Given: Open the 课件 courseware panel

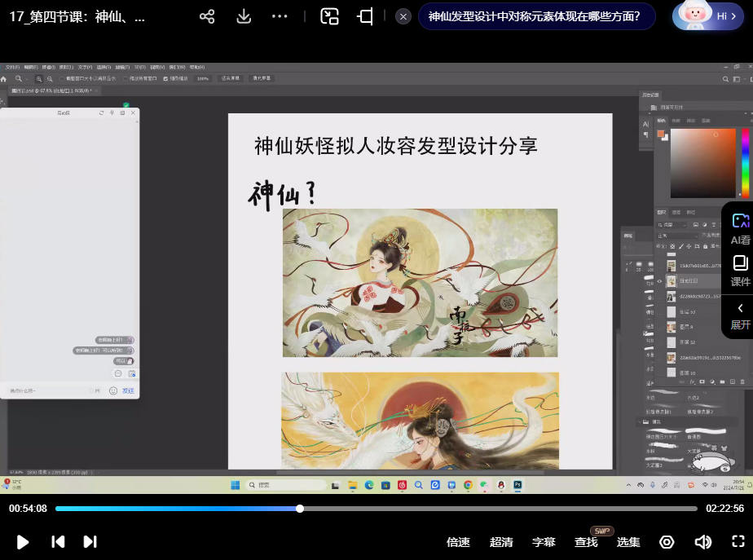Looking at the screenshot, I should (x=740, y=271).
